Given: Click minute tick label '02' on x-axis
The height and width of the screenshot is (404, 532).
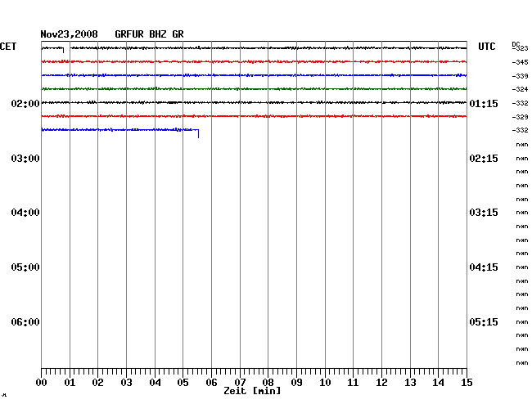Looking at the screenshot, I should 97,383.
